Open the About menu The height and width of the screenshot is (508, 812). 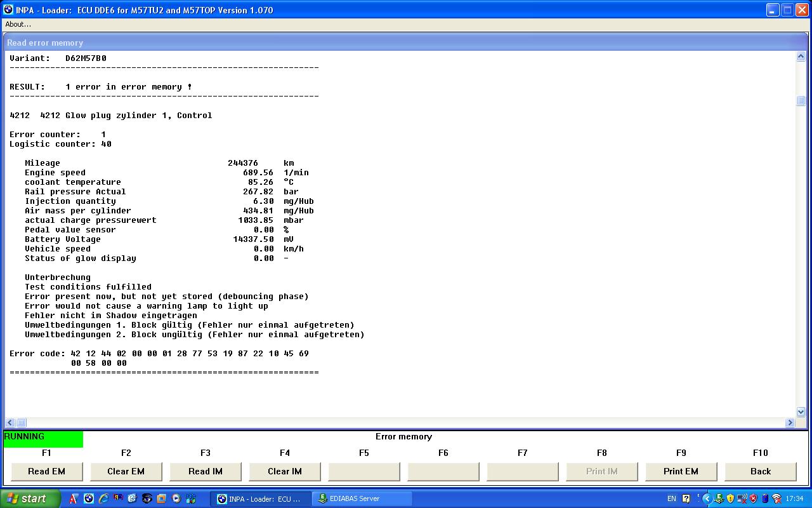(x=18, y=24)
